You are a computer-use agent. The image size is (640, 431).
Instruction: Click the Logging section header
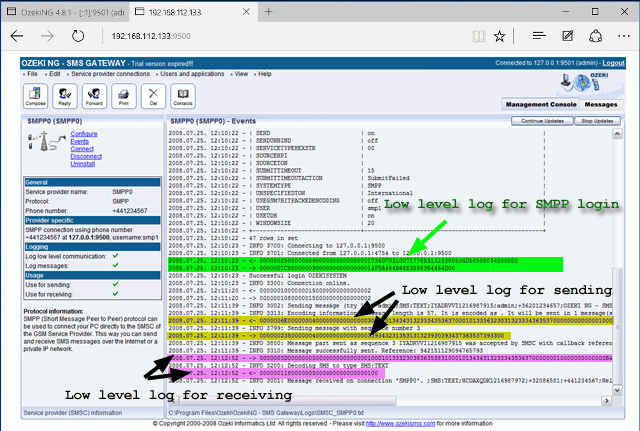pyautogui.click(x=92, y=247)
